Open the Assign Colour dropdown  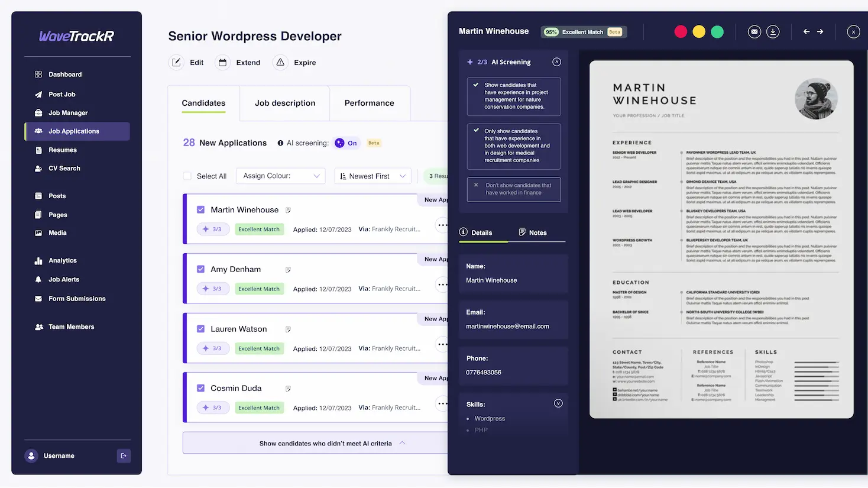280,176
